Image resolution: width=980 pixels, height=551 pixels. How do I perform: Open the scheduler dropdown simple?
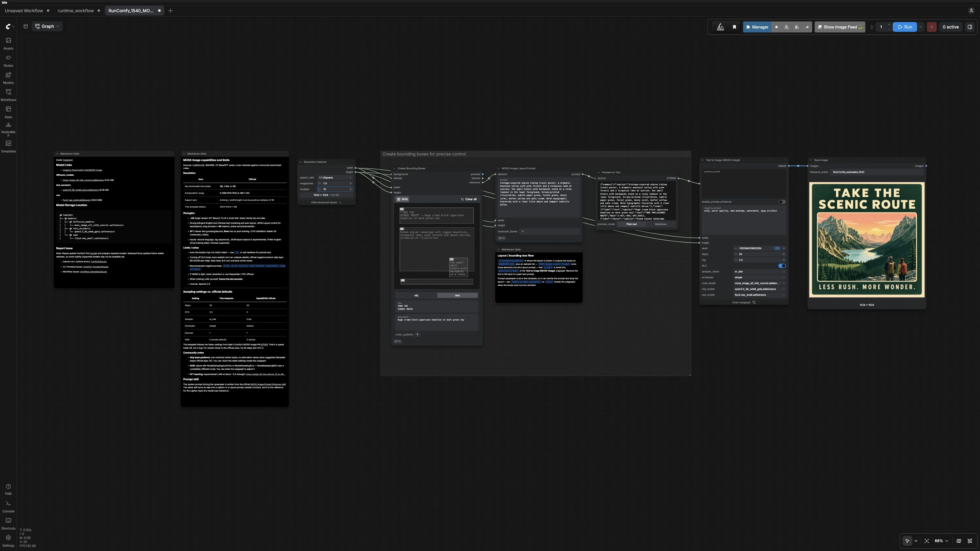759,278
